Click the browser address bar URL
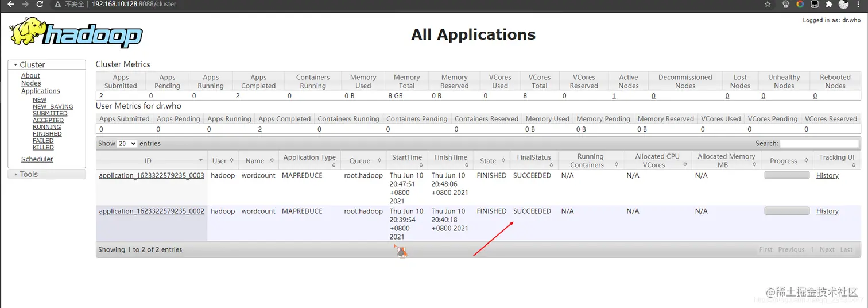The image size is (868, 308). coord(134,4)
